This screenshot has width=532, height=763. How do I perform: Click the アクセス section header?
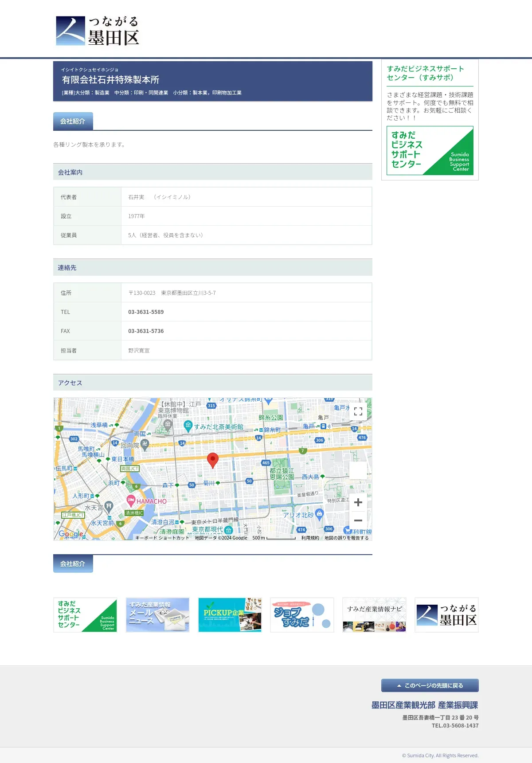click(x=213, y=383)
